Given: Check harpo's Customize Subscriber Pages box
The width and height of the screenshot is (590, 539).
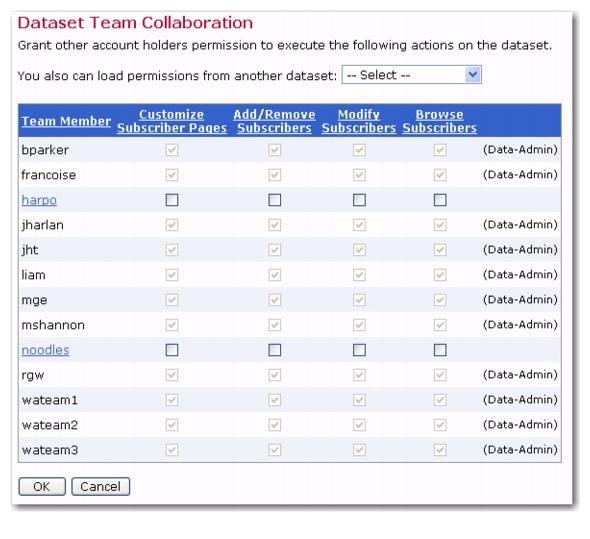Looking at the screenshot, I should pyautogui.click(x=172, y=200).
